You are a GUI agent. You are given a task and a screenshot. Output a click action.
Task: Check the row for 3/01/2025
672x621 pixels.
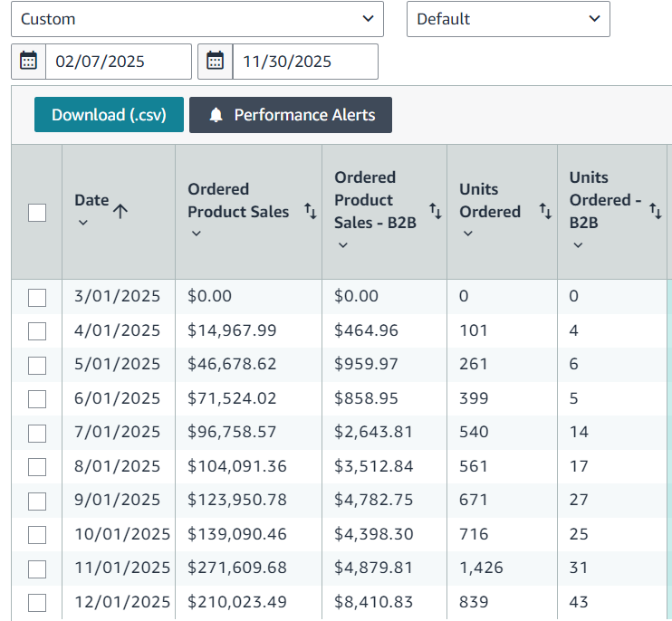point(37,297)
